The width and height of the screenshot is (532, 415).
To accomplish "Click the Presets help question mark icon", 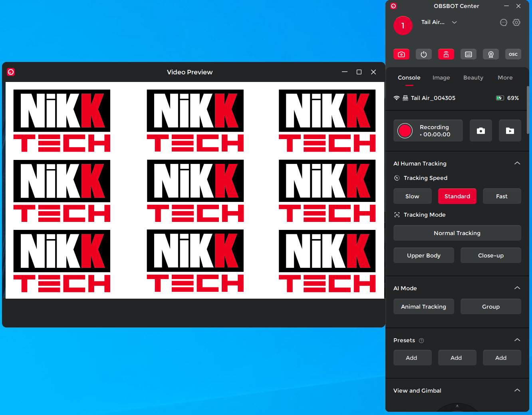I will tap(421, 341).
